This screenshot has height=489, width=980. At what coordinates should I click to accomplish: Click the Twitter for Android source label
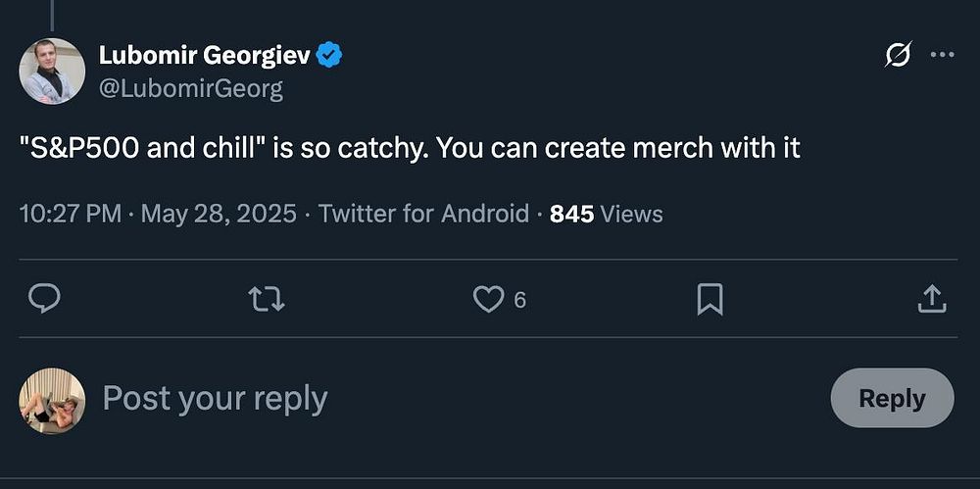tap(423, 214)
